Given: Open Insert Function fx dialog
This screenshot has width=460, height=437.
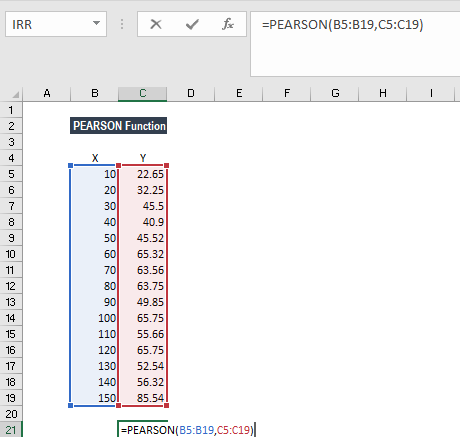Looking at the screenshot, I should (228, 24).
